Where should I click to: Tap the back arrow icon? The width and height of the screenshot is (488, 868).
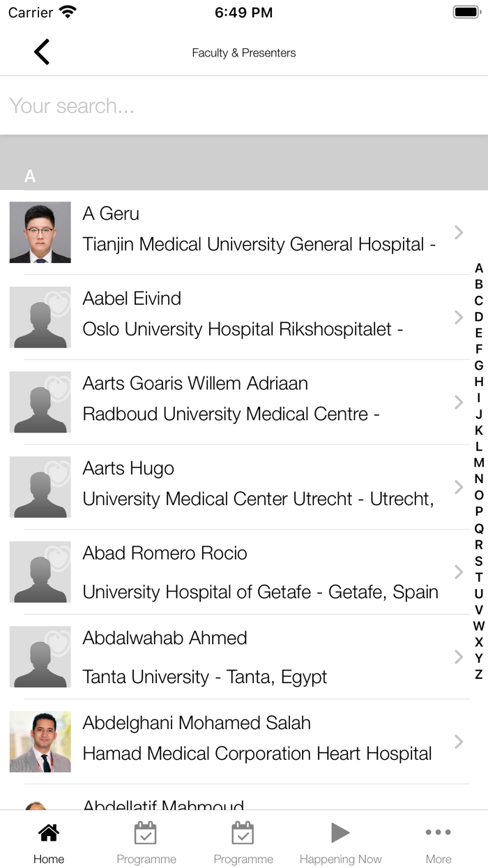[x=42, y=52]
